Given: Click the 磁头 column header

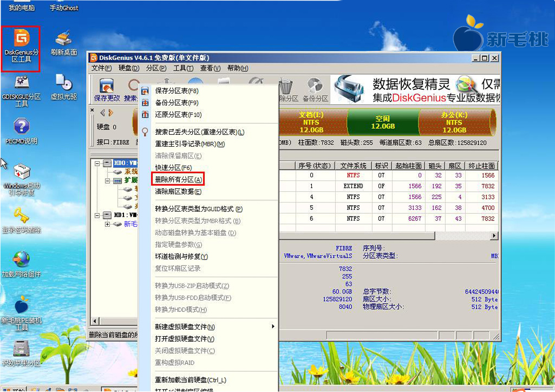Looking at the screenshot, I should [x=435, y=166].
